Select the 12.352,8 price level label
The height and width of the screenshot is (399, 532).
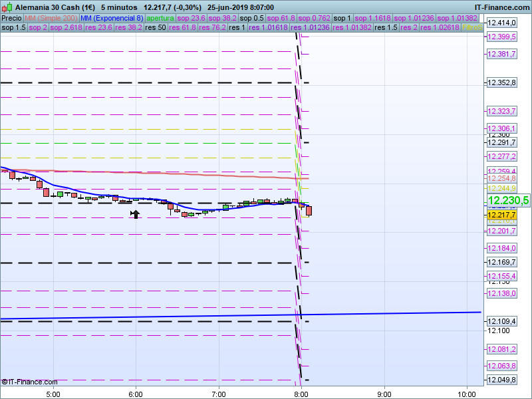click(502, 83)
